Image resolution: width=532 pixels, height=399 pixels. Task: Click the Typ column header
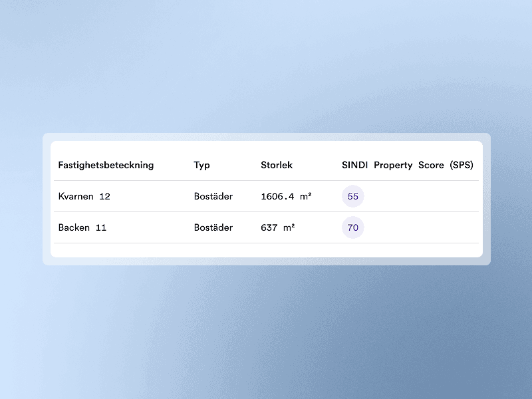pyautogui.click(x=201, y=165)
